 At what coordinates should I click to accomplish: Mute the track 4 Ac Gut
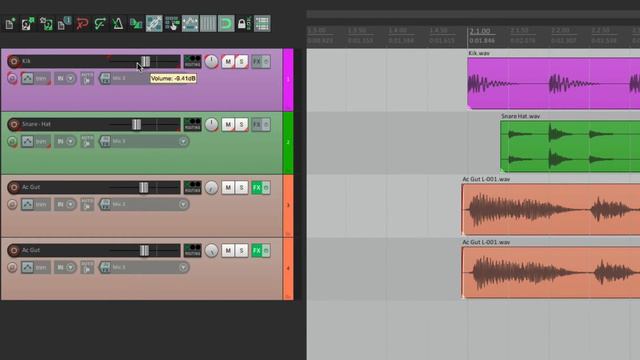[x=228, y=251]
